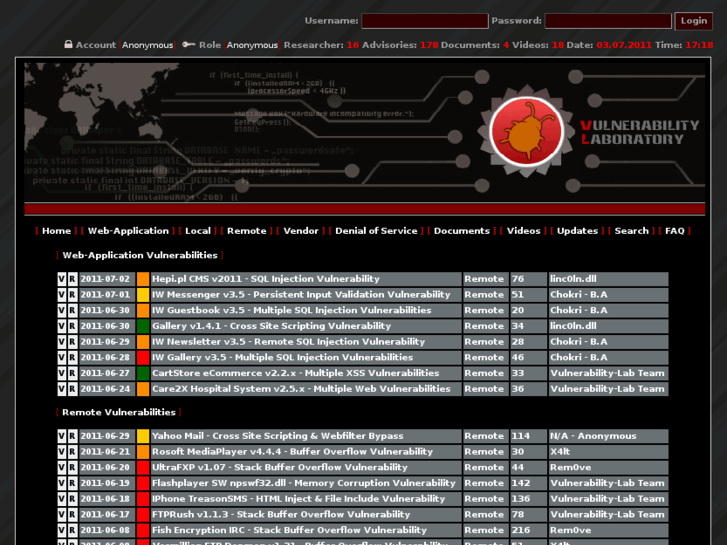
Task: Click the V icon for IPhone TreasonSMS row
Action: point(62,500)
